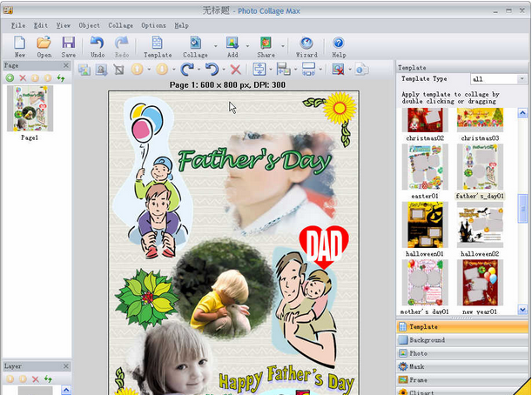
Task: Close the Page panel
Action: [x=65, y=65]
